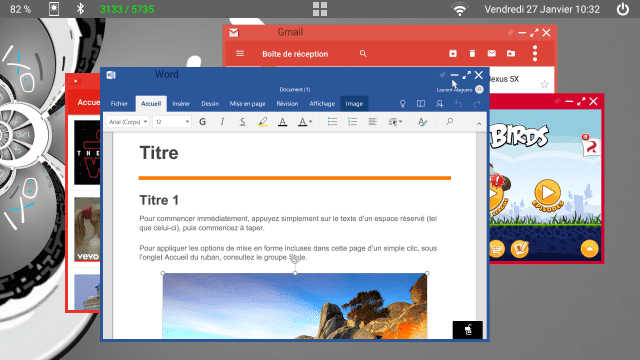Open the Fichier menu in Word
Viewport: 640px width, 360px height.
point(119,104)
